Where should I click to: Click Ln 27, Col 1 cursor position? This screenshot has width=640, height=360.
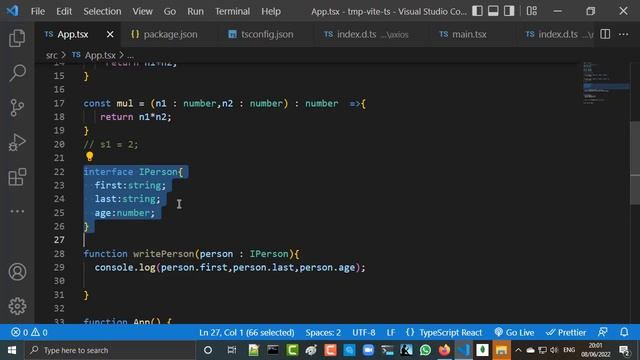click(x=247, y=333)
